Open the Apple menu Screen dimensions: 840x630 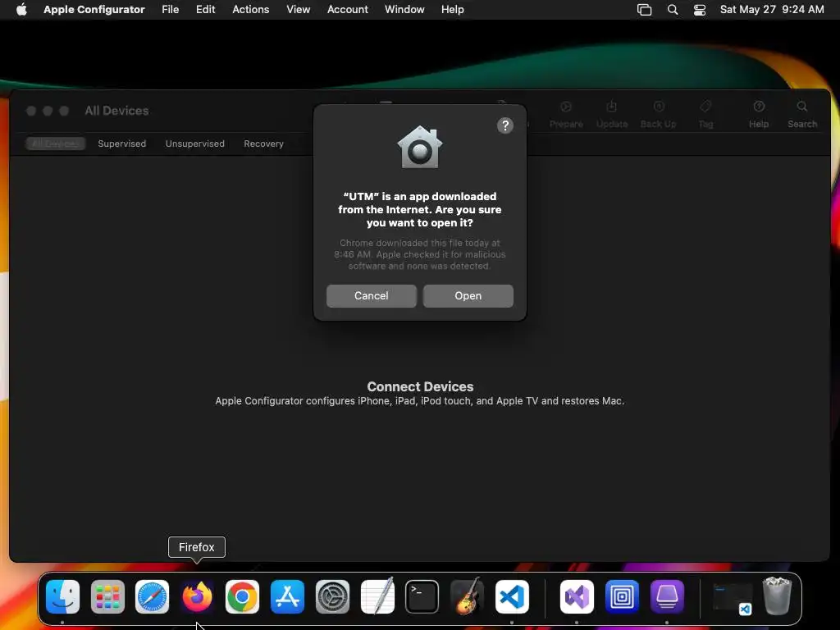[x=21, y=10]
